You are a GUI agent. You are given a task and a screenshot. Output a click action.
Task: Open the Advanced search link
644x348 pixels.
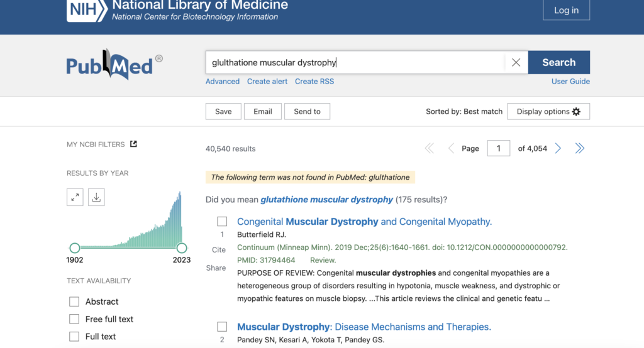(223, 81)
